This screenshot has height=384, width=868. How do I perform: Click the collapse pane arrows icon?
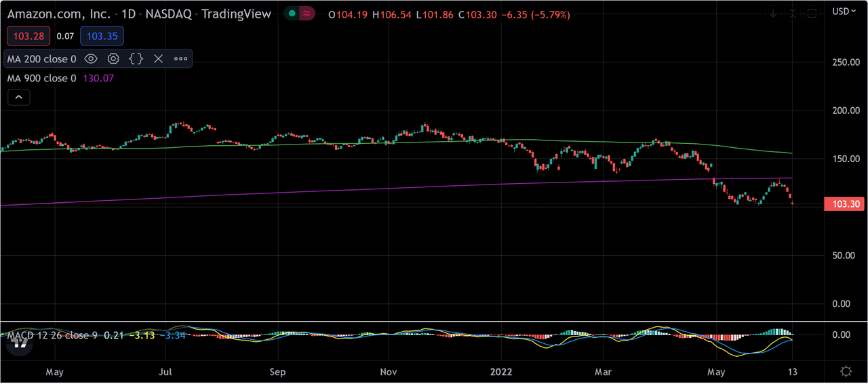click(792, 14)
